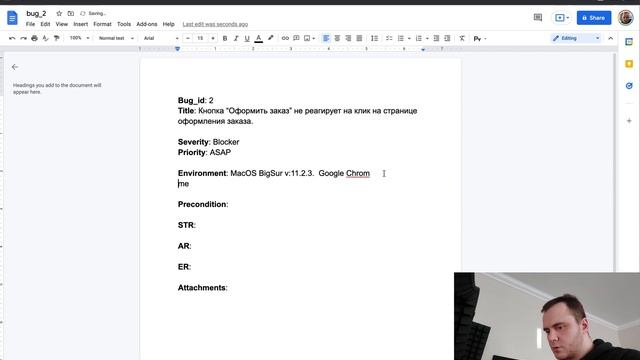This screenshot has height=360, width=640.
Task: Open the highlight color picker
Action: point(270,38)
